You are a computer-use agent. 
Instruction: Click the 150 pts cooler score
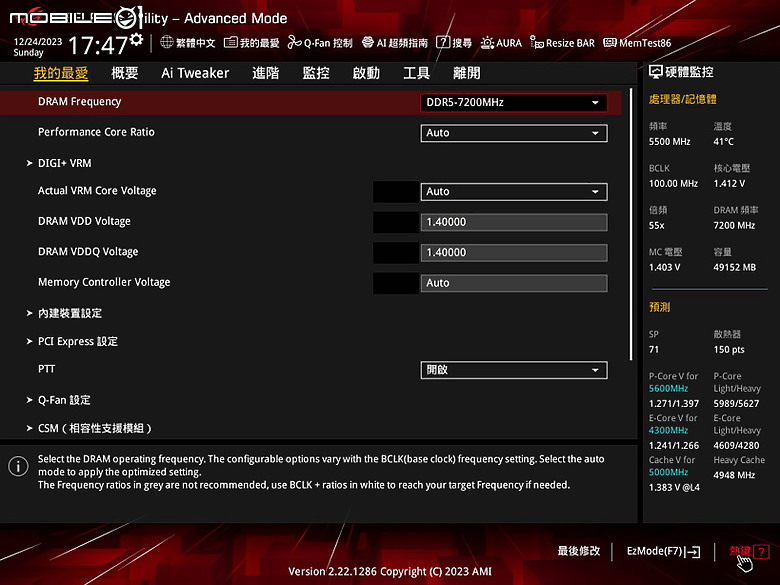(729, 350)
